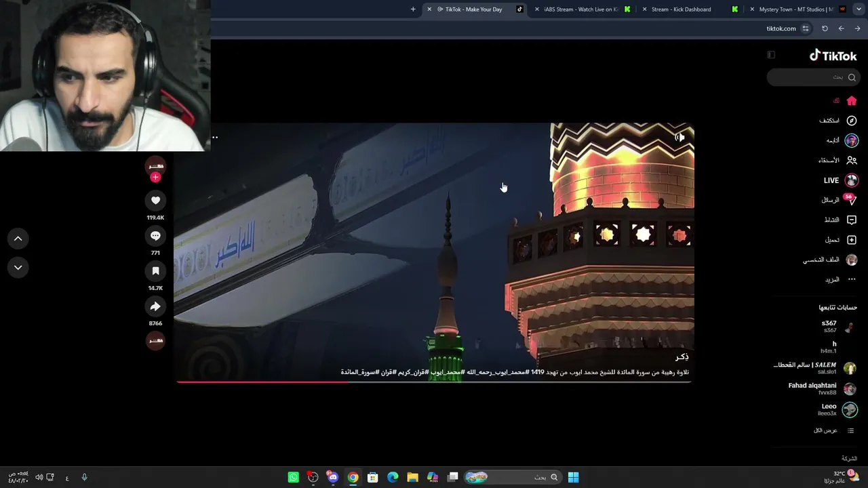Go to the next video with the down arrow
The image size is (868, 488).
click(18, 268)
